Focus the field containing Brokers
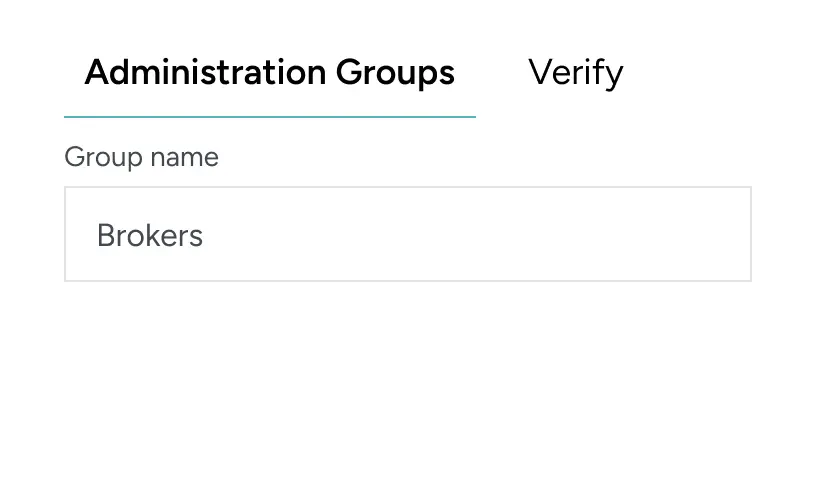The height and width of the screenshot is (500, 820). [407, 234]
